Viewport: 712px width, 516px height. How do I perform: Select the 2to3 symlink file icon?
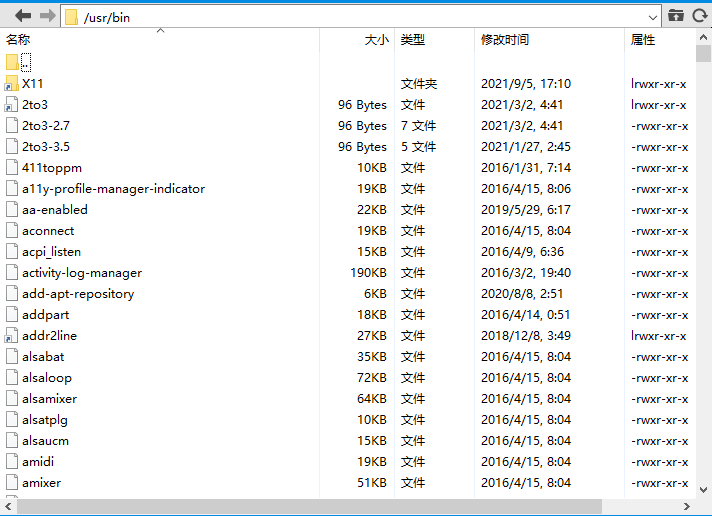pyautogui.click(x=11, y=104)
